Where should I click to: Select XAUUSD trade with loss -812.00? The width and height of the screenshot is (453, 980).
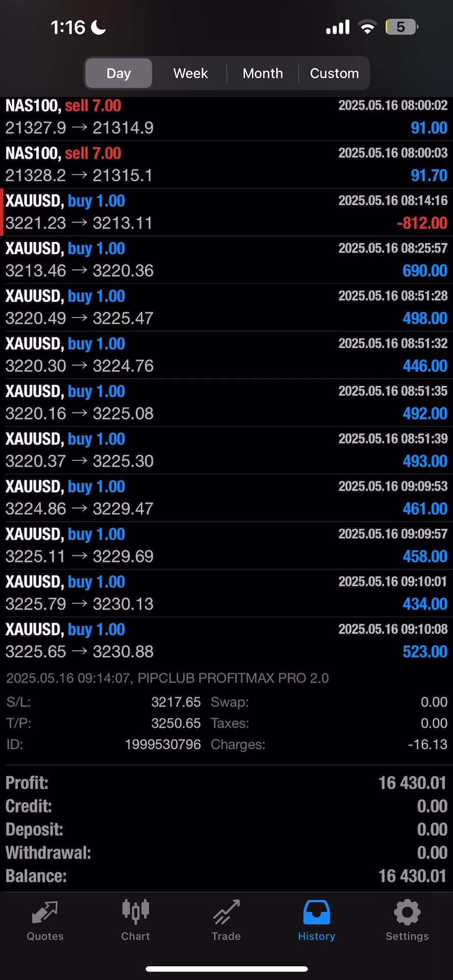226,212
